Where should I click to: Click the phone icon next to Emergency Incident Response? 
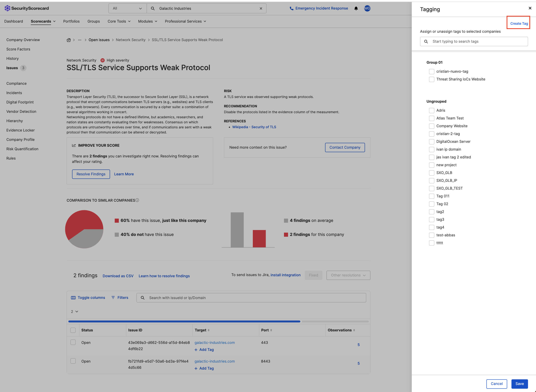[x=292, y=9]
